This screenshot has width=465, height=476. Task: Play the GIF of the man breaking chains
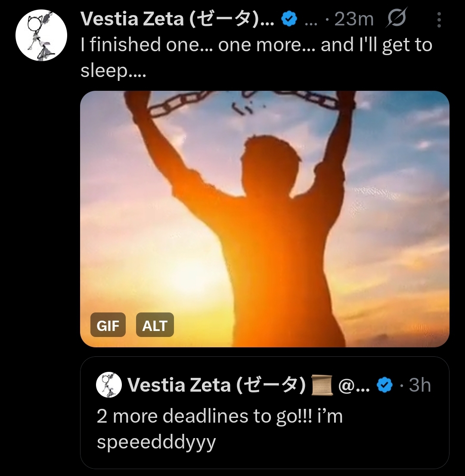265,207
